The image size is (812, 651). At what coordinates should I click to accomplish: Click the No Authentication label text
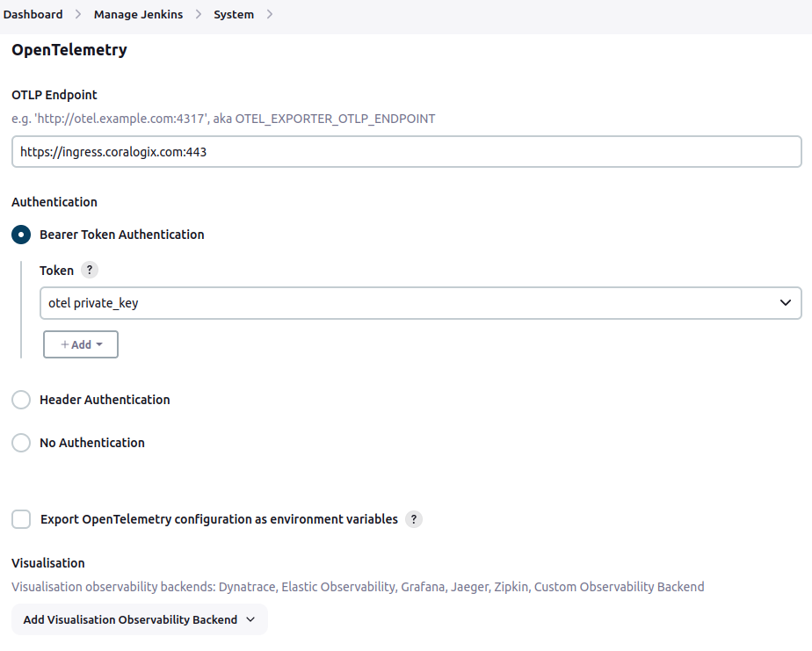(92, 443)
